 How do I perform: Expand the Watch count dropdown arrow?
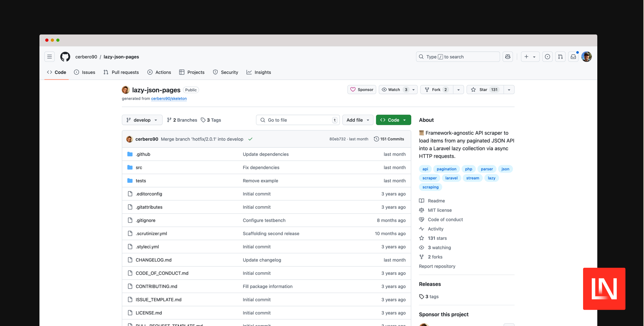(x=413, y=90)
